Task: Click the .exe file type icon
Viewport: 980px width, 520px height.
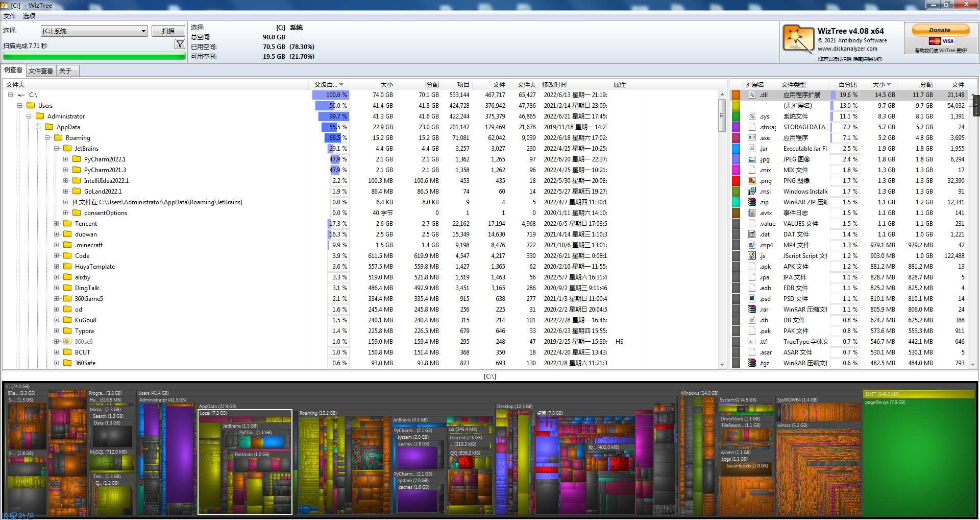Action: pos(752,138)
